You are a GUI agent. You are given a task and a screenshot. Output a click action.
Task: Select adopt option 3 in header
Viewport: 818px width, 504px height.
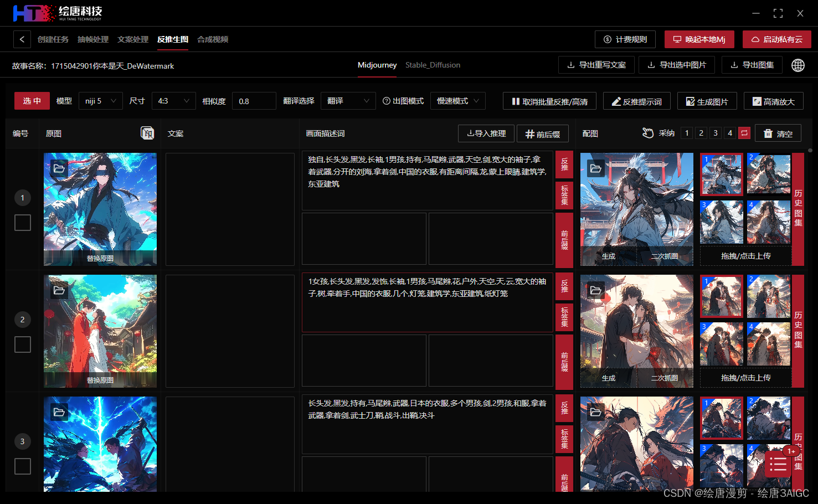point(716,133)
